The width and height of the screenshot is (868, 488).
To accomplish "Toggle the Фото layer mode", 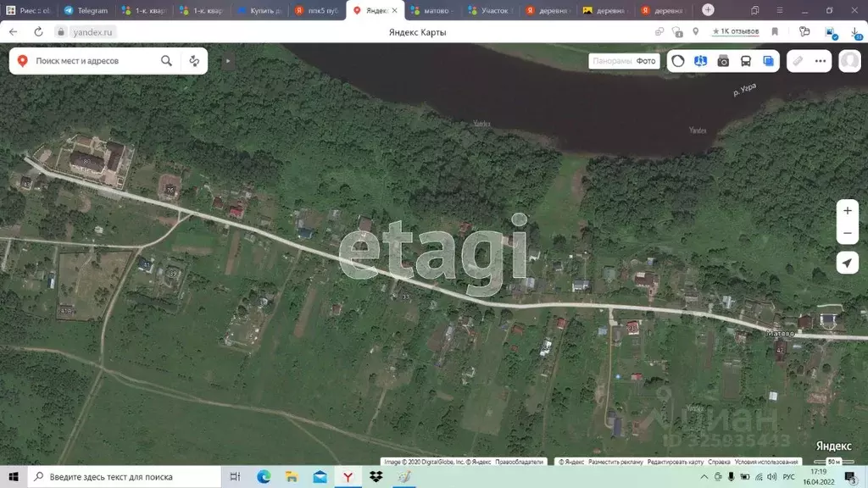I will click(x=645, y=61).
